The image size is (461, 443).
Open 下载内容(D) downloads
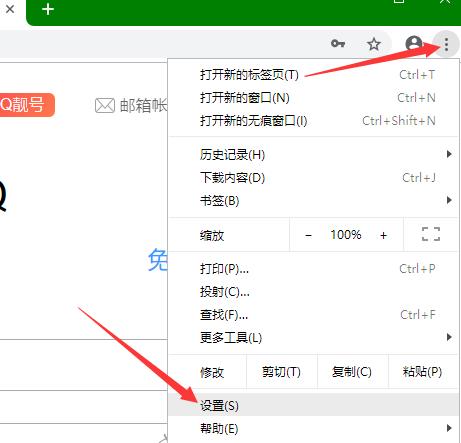click(x=313, y=178)
